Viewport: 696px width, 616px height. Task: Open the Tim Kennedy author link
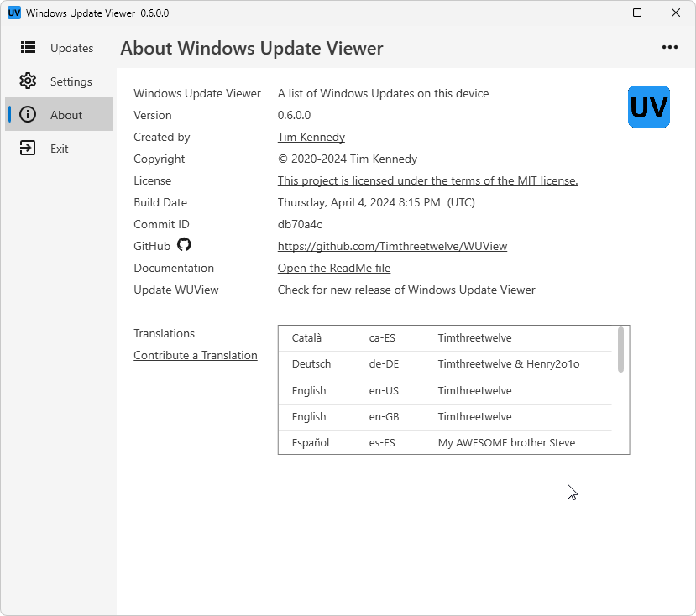(x=311, y=137)
